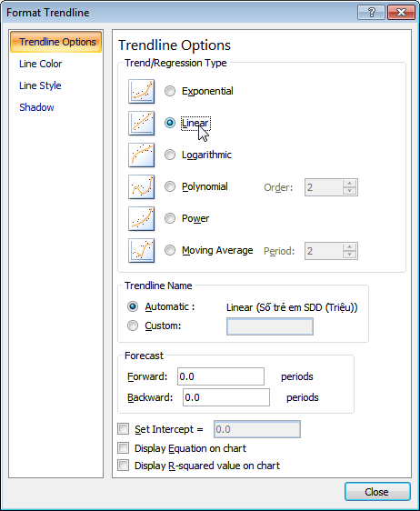Choose the Custom trendline name option

click(133, 326)
